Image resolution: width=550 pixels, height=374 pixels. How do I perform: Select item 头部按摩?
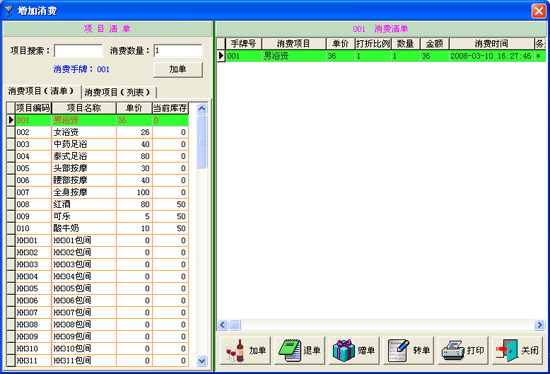click(98, 168)
